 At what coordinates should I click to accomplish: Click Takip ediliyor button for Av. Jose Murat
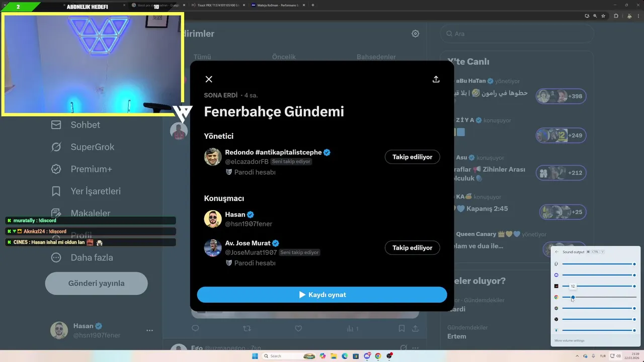pyautogui.click(x=412, y=248)
